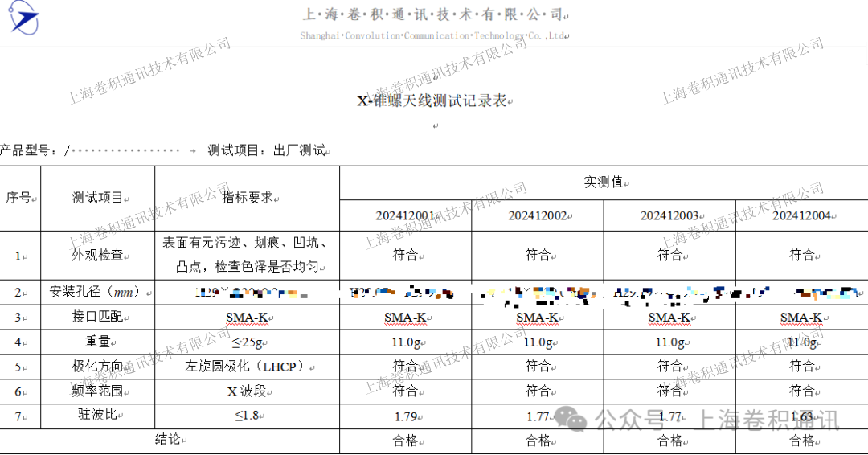Select the 测试项目 column header in the table
Screen dimensions: 868x455
97,198
